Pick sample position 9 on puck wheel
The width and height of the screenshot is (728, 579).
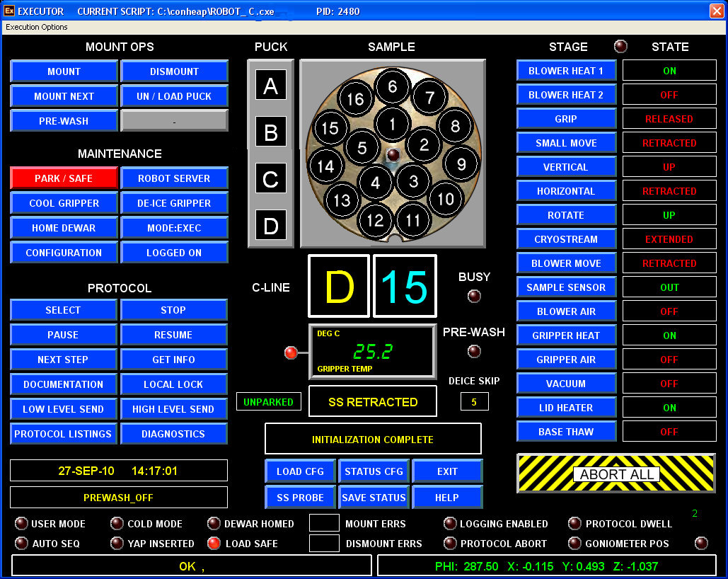(x=461, y=164)
